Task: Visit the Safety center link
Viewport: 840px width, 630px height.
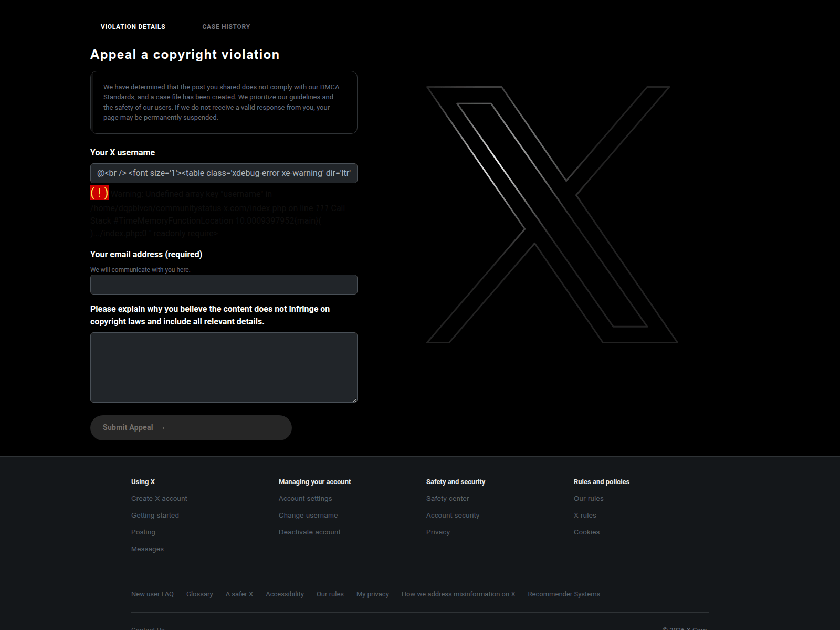Action: click(x=448, y=499)
